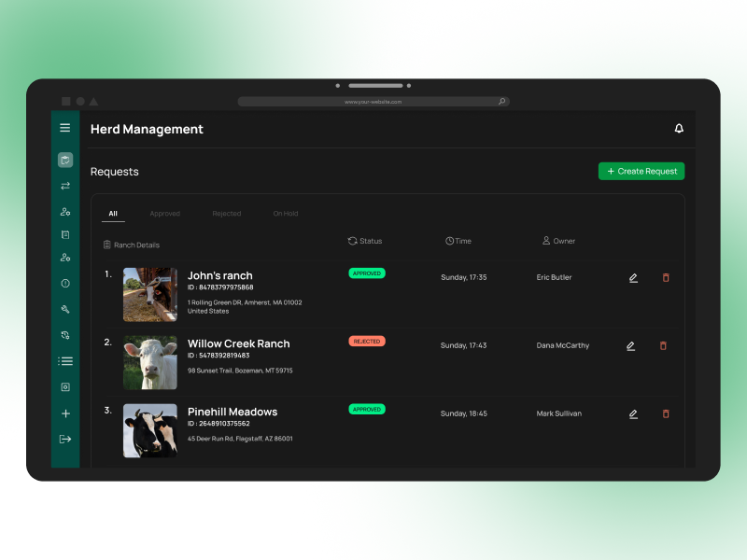Click the plus icon in the sidebar

(x=65, y=412)
